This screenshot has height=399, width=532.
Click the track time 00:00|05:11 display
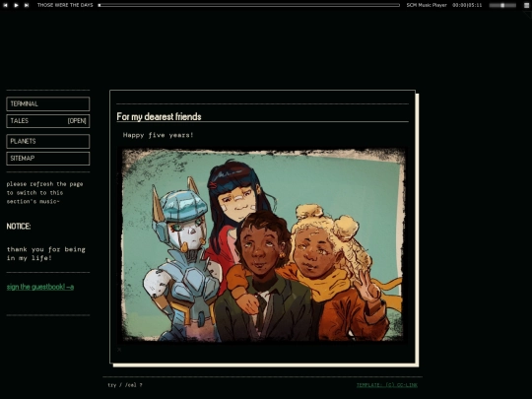467,5
